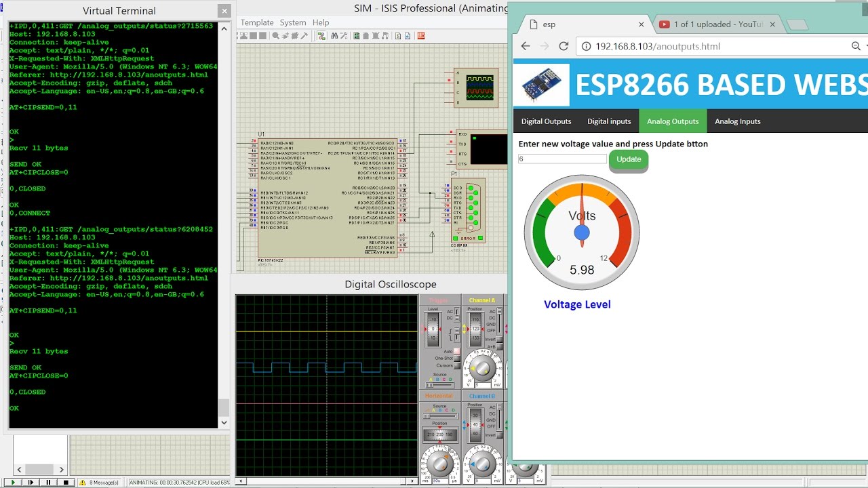The height and width of the screenshot is (488, 868).
Task: Pause the running ISIS simulation
Action: point(47,482)
